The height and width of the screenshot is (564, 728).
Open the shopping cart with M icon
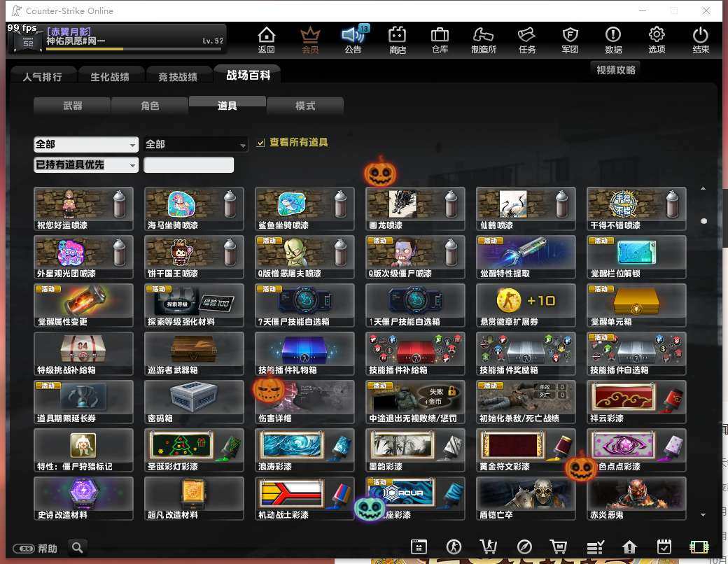pyautogui.click(x=559, y=547)
